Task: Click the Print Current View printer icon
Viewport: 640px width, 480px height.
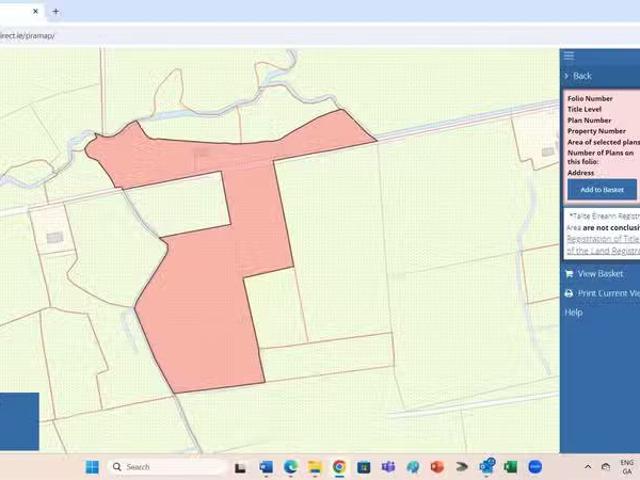Action: click(569, 294)
